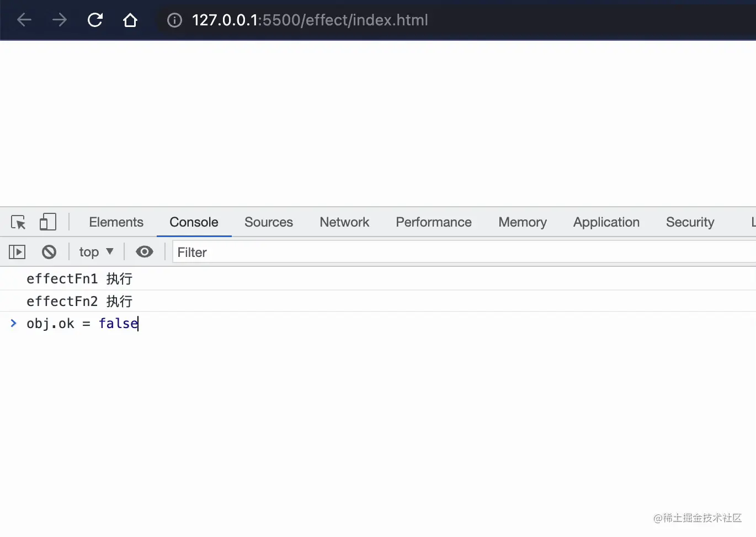This screenshot has height=537, width=756.
Task: Switch to the Performance tab
Action: [x=434, y=222]
